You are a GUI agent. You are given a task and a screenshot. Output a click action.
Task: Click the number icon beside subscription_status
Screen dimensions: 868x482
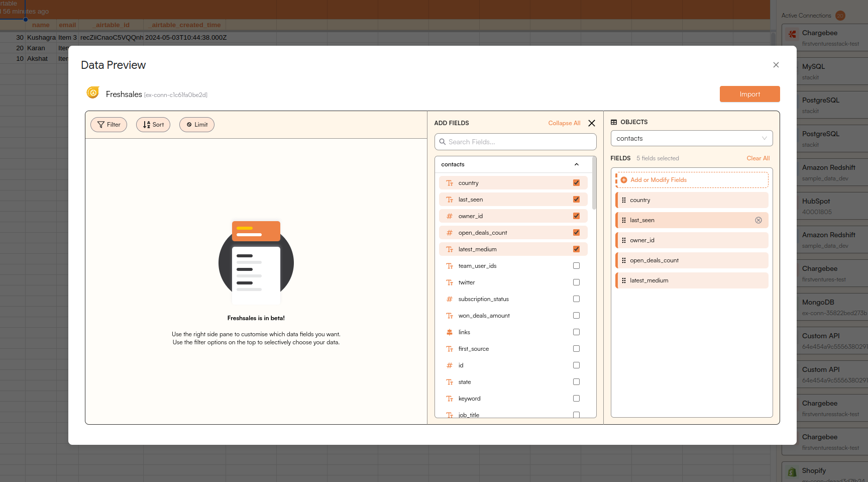coord(450,299)
